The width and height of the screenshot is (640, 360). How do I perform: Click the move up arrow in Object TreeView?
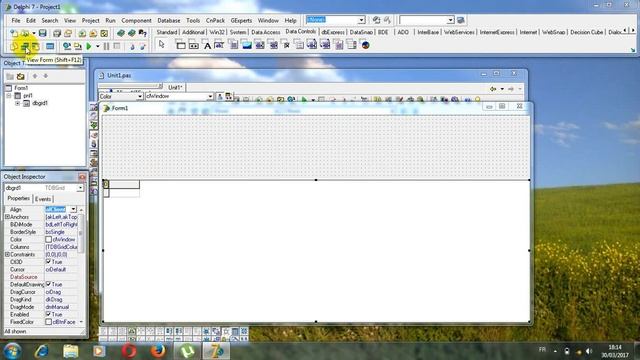(35, 76)
